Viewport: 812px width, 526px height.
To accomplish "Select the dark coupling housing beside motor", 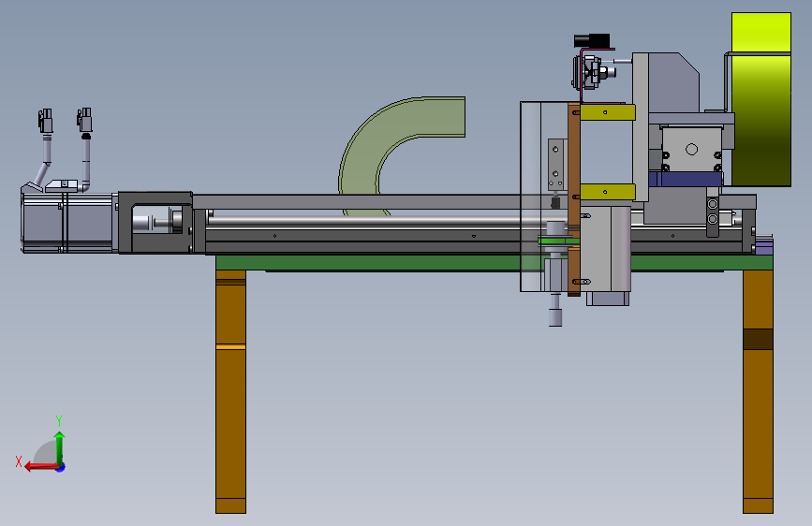I will (x=155, y=223).
